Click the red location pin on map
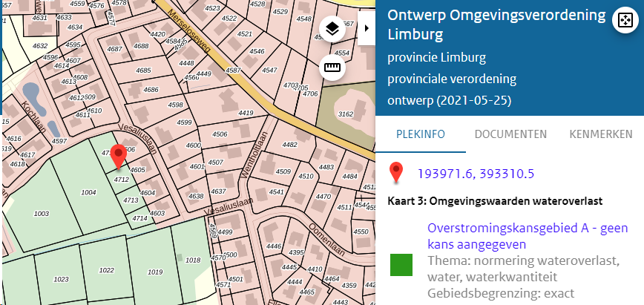 pyautogui.click(x=119, y=157)
